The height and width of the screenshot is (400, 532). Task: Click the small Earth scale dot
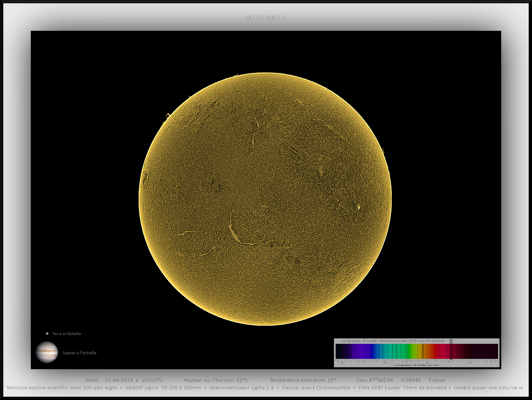(x=47, y=334)
